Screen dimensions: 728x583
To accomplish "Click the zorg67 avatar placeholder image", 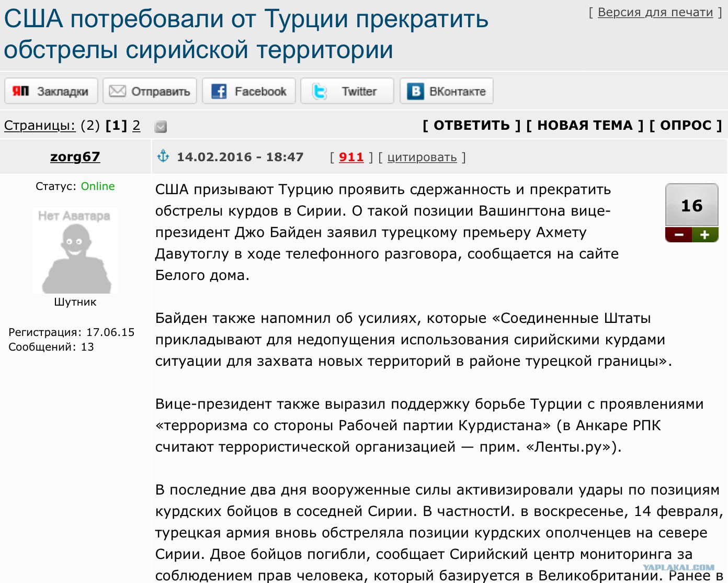I will tap(75, 251).
